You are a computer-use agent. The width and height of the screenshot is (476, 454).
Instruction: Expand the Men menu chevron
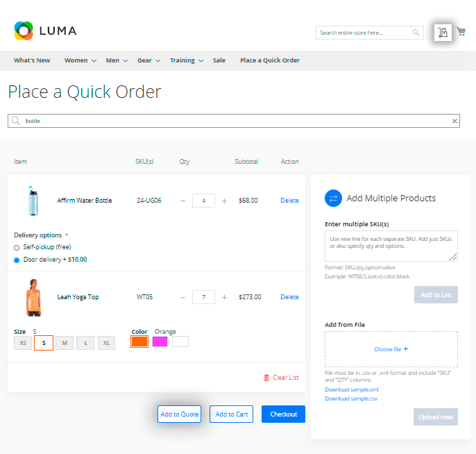(x=125, y=60)
